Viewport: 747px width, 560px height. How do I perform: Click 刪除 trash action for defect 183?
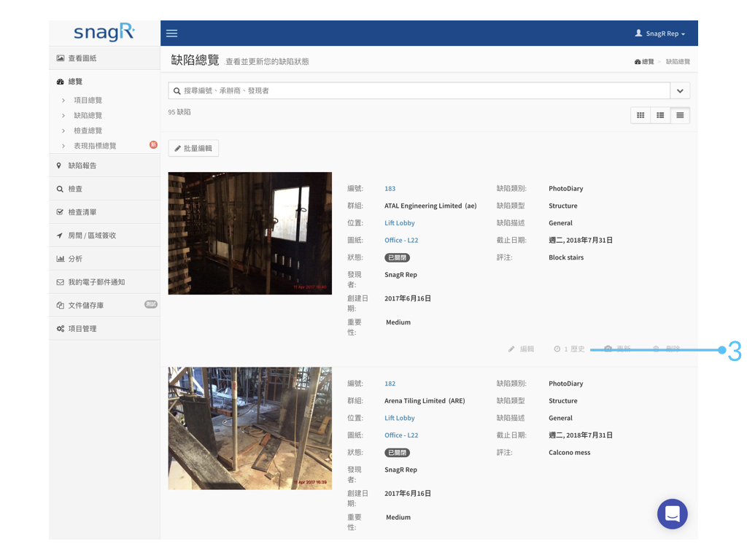667,349
